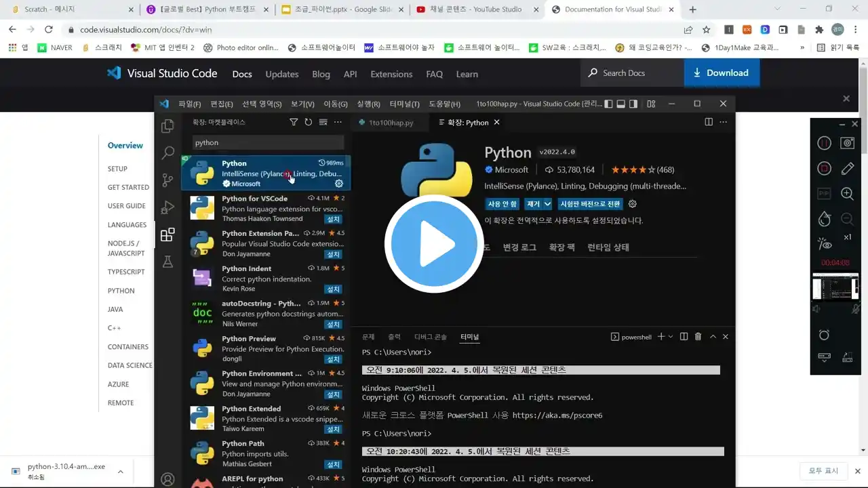Viewport: 868px width, 488px height.
Task: Open the recorder alarm clock timer icon
Action: pos(824,335)
